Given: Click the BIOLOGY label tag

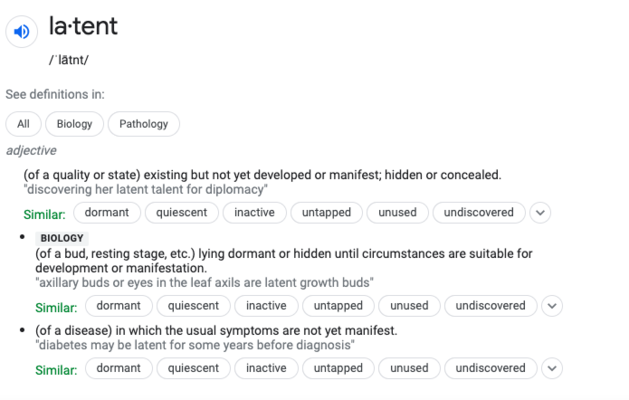Looking at the screenshot, I should click(x=62, y=238).
